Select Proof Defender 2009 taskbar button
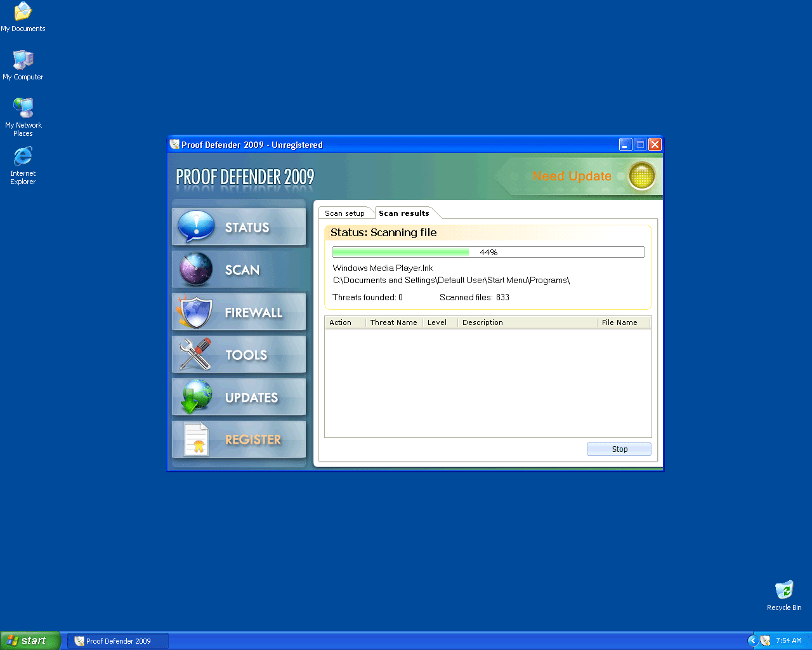 click(118, 641)
